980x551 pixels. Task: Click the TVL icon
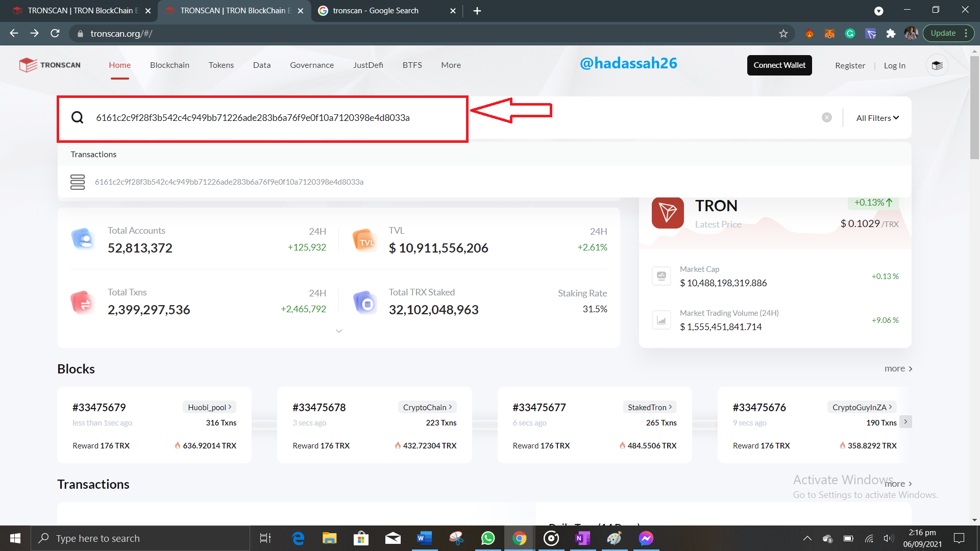[364, 240]
